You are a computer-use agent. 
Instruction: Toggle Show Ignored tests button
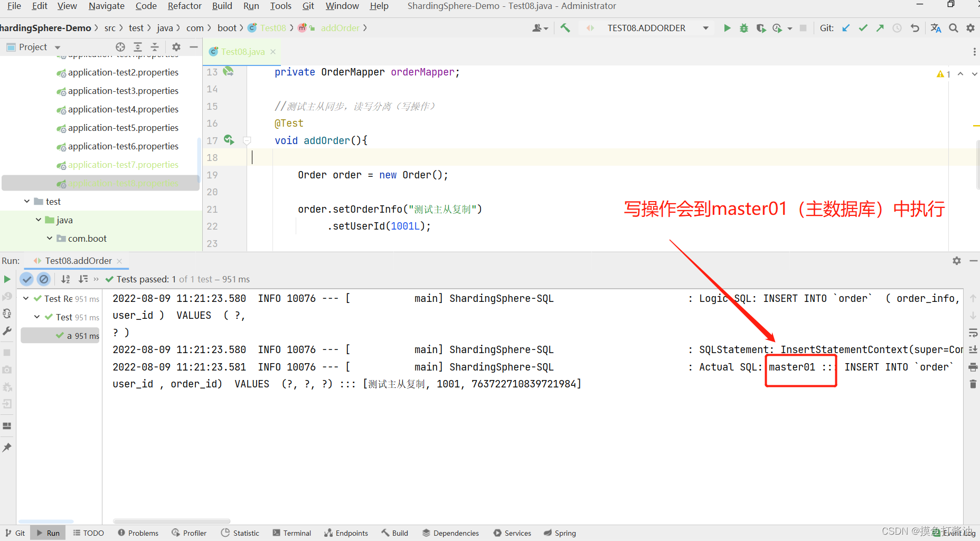(44, 279)
